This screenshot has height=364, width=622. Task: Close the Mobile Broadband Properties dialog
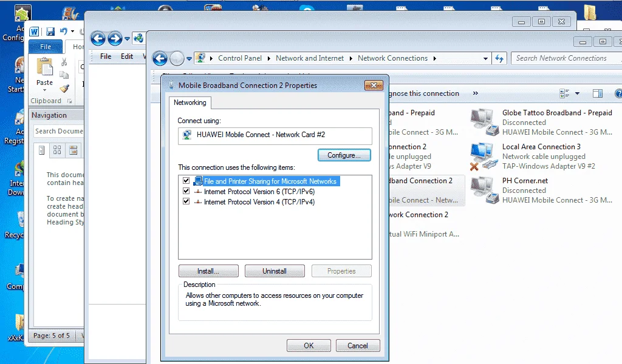374,85
